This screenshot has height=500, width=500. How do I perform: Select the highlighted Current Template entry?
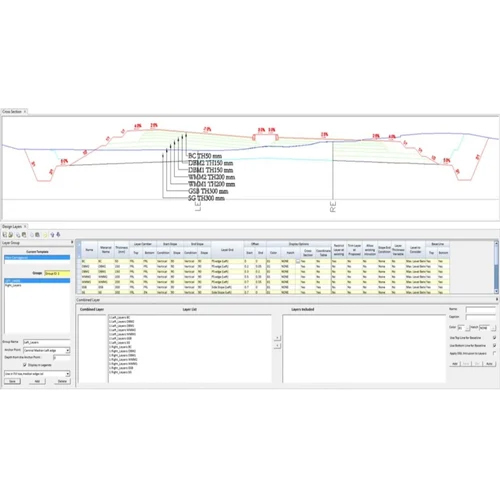pyautogui.click(x=37, y=257)
